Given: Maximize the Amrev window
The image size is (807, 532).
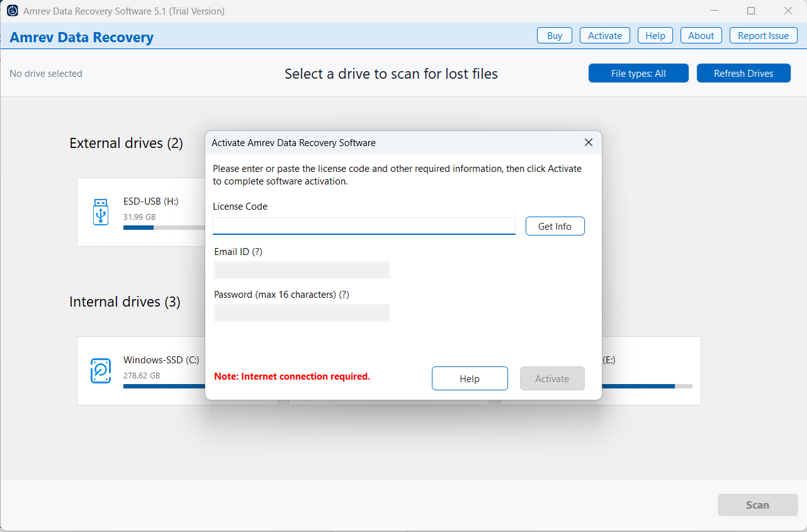Looking at the screenshot, I should (751, 11).
